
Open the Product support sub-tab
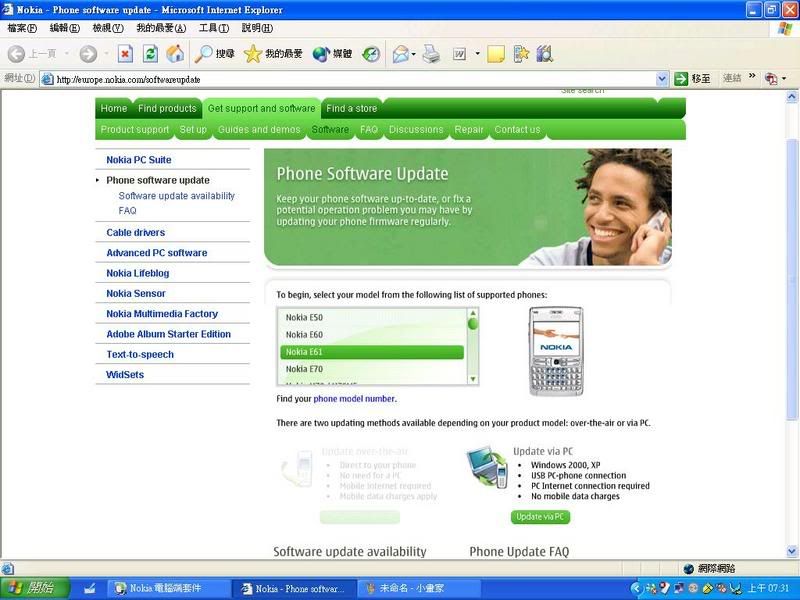click(x=135, y=130)
